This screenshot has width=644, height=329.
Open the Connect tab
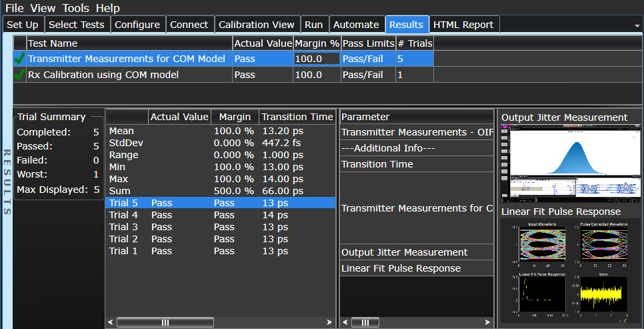coord(189,25)
